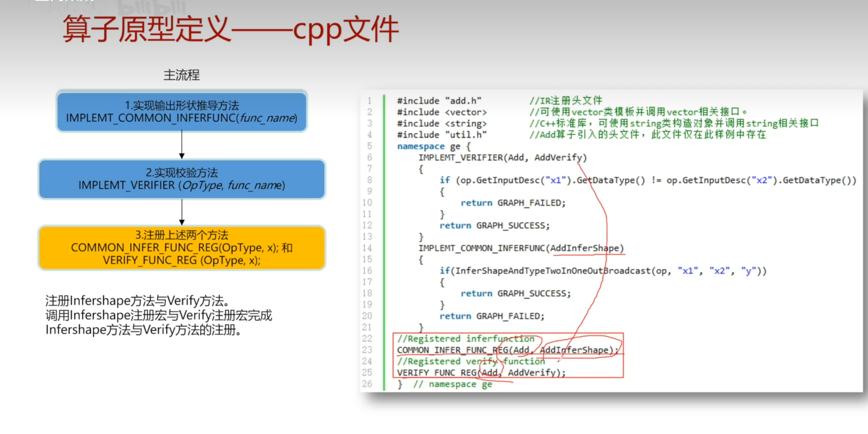Screen dimensions: 868x434
Task: Click the #include "add.h" code line
Action: coord(439,101)
